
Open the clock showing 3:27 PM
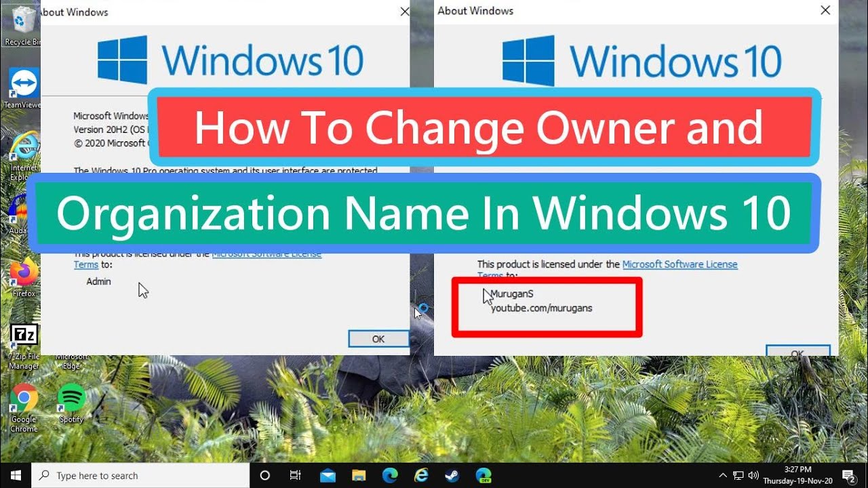coord(797,476)
